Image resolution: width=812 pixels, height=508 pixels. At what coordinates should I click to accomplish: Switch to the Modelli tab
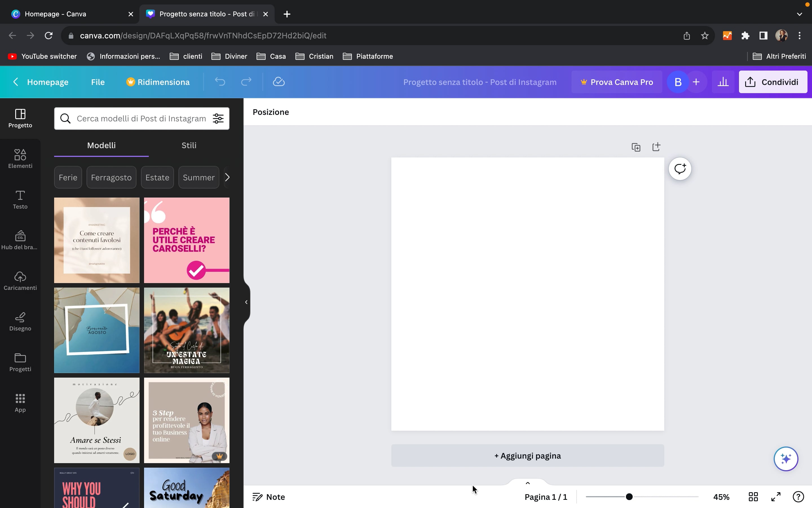101,145
